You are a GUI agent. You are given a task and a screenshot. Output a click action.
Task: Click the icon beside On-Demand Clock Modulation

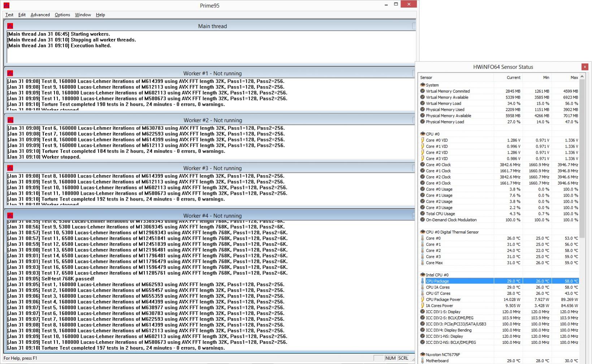coord(423,220)
